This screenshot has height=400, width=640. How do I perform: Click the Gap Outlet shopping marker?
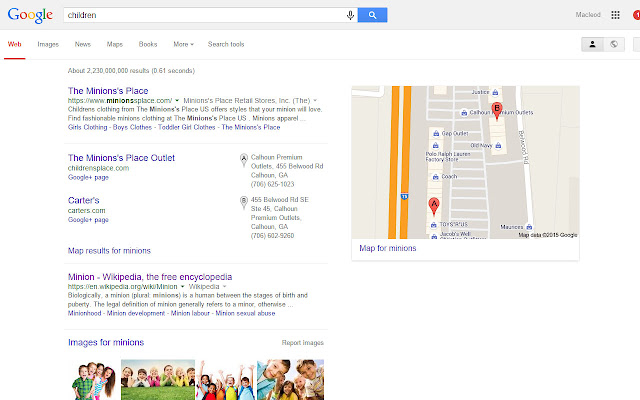[x=436, y=133]
